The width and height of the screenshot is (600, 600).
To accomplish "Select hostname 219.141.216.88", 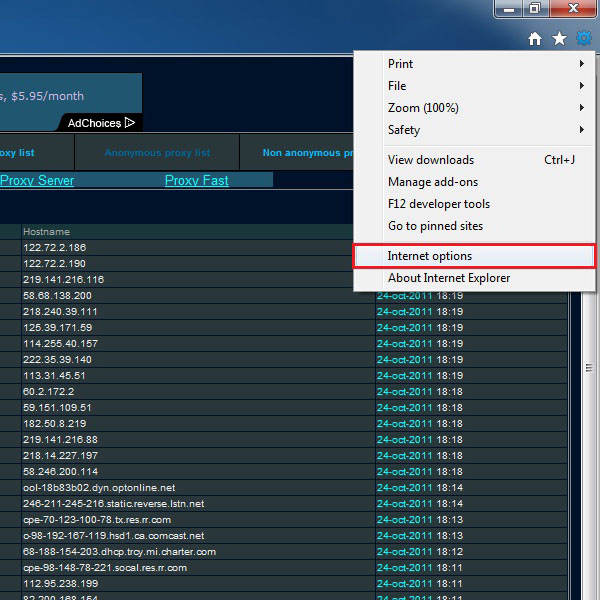I will [x=60, y=440].
